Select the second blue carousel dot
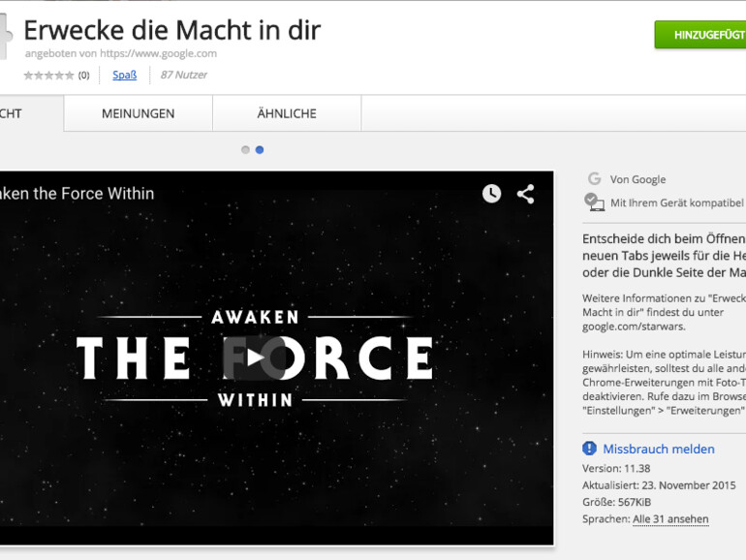The image size is (746, 560). pos(260,150)
